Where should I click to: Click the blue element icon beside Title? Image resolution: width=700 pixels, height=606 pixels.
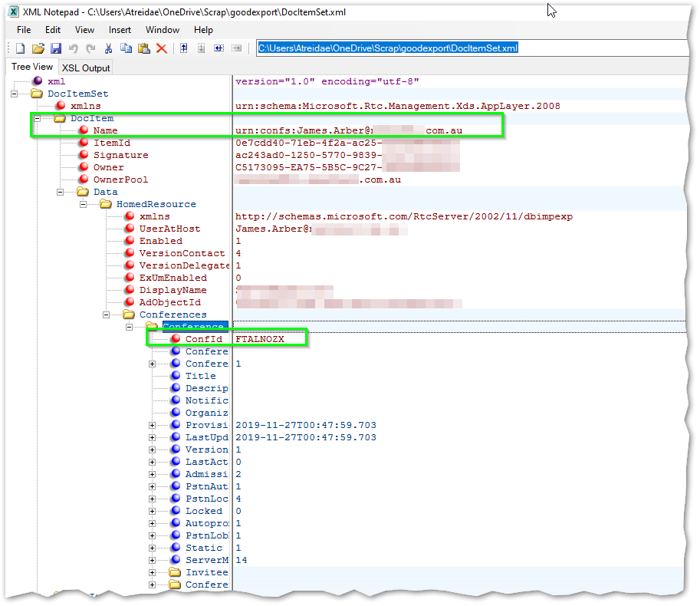pyautogui.click(x=176, y=376)
